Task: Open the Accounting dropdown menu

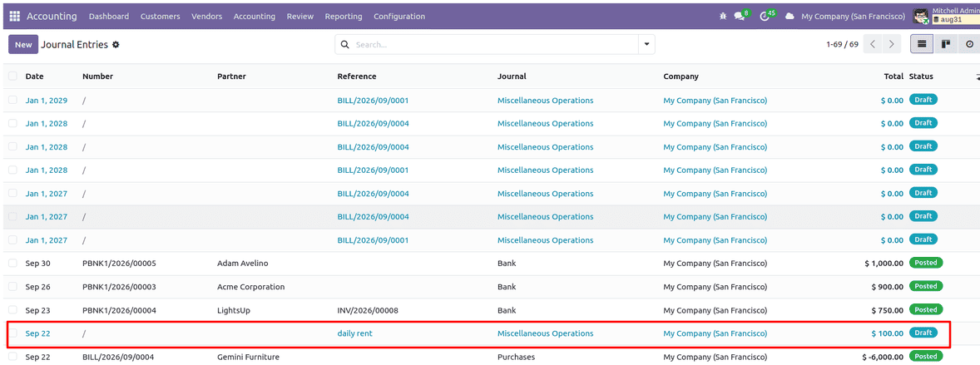Action: [255, 17]
